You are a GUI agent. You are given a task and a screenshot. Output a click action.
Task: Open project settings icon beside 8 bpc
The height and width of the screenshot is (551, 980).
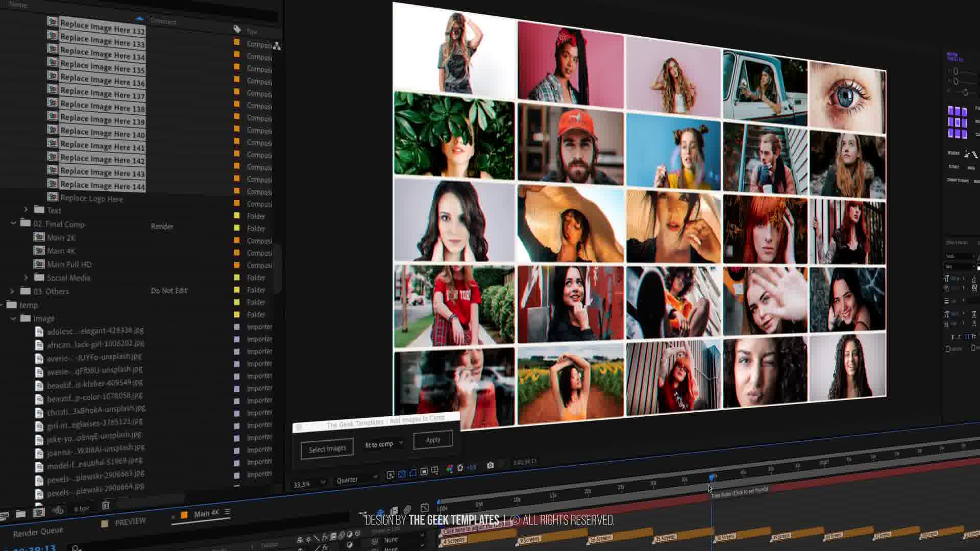58,510
